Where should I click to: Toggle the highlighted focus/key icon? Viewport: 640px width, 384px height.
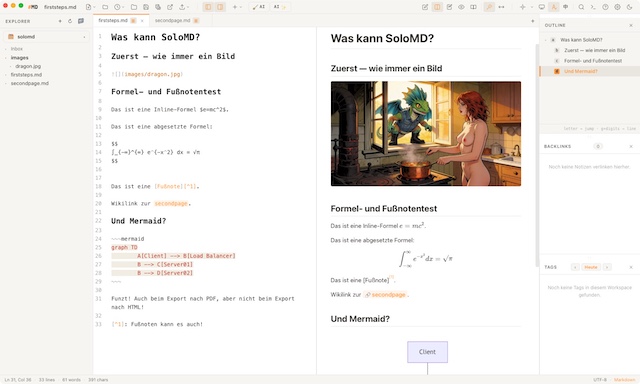tap(489, 7)
